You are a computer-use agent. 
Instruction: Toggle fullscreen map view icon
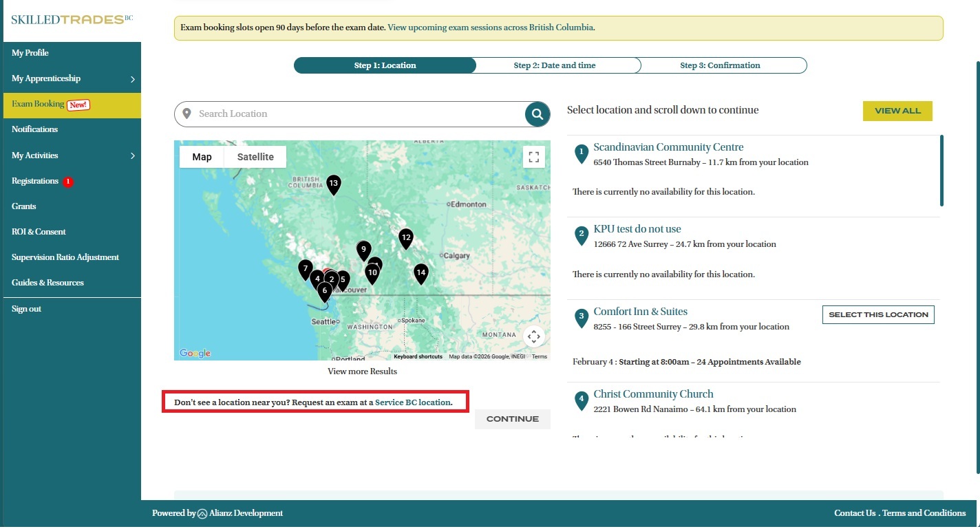533,157
